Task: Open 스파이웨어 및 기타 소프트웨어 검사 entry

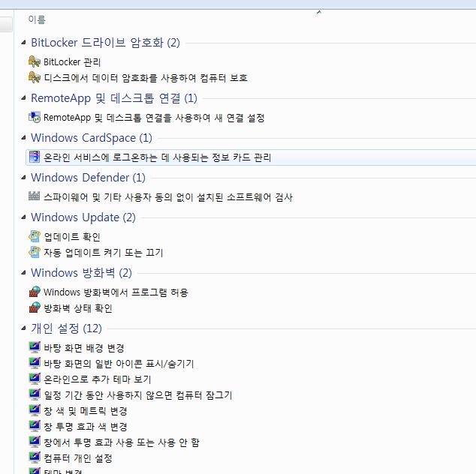Action: [x=168, y=197]
